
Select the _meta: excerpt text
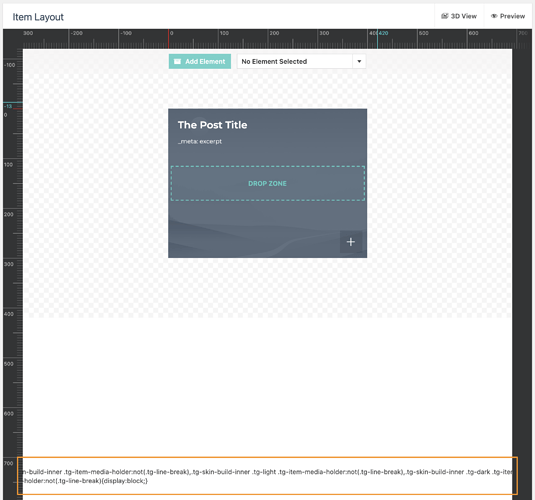(200, 141)
